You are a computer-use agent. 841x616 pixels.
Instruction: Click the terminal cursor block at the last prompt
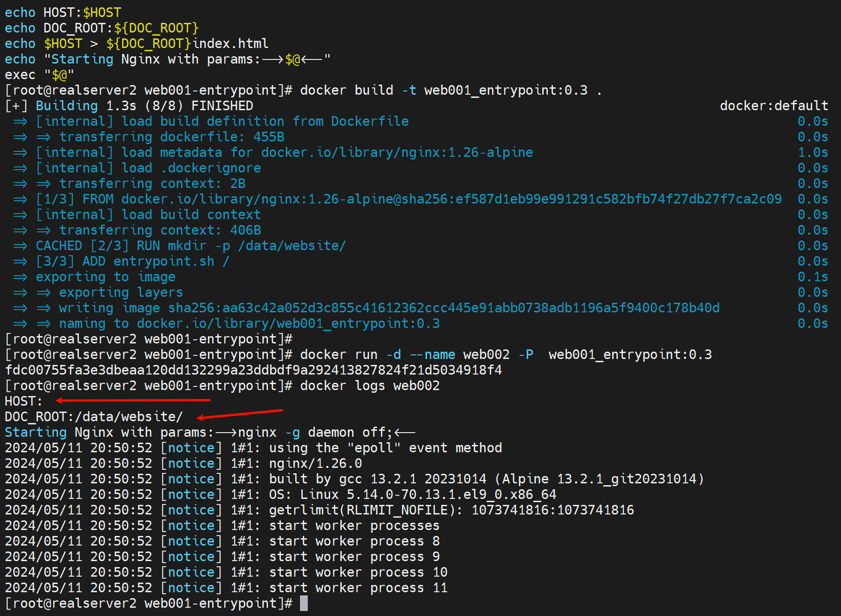coord(304,603)
